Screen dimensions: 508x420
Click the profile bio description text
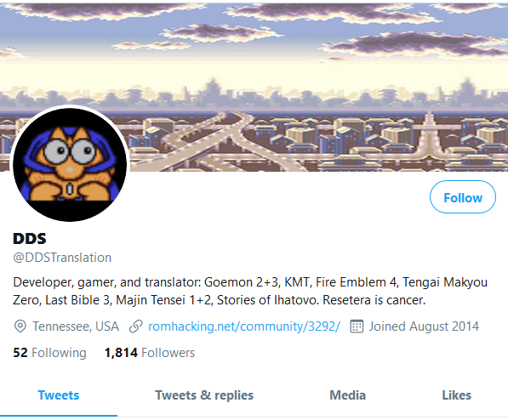pyautogui.click(x=250, y=291)
